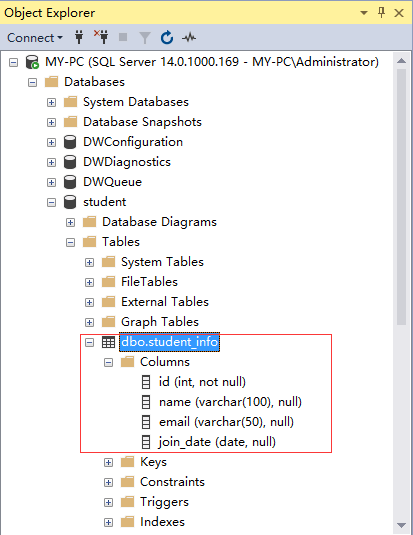The height and width of the screenshot is (535, 413).
Task: Expand the Keys folder
Action: 108,462
